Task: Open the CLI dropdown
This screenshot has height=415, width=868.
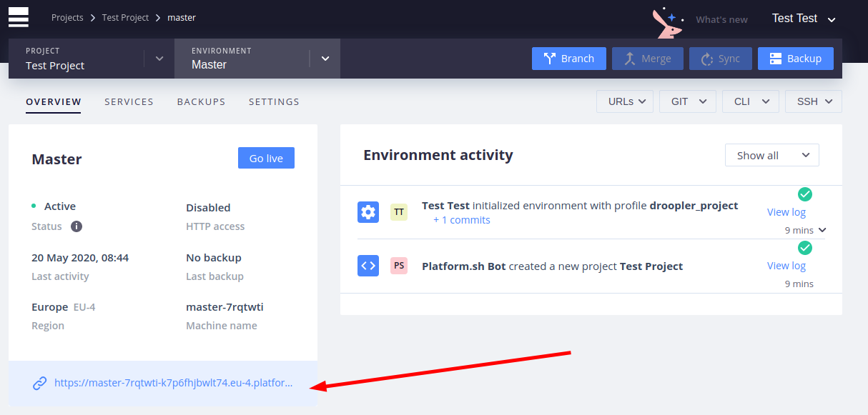Action: (751, 101)
